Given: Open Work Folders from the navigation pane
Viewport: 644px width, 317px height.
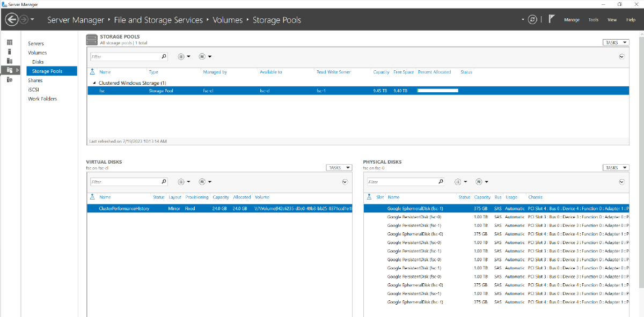Looking at the screenshot, I should click(x=43, y=99).
